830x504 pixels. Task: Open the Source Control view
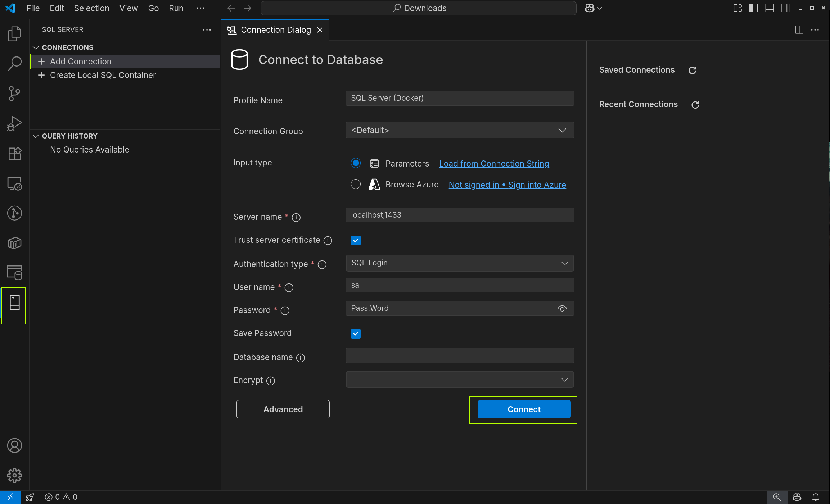pyautogui.click(x=14, y=93)
